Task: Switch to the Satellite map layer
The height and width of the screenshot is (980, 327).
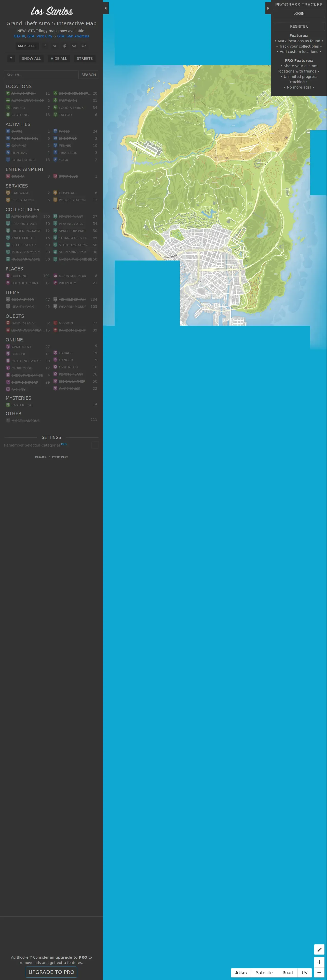Action: pos(264,972)
